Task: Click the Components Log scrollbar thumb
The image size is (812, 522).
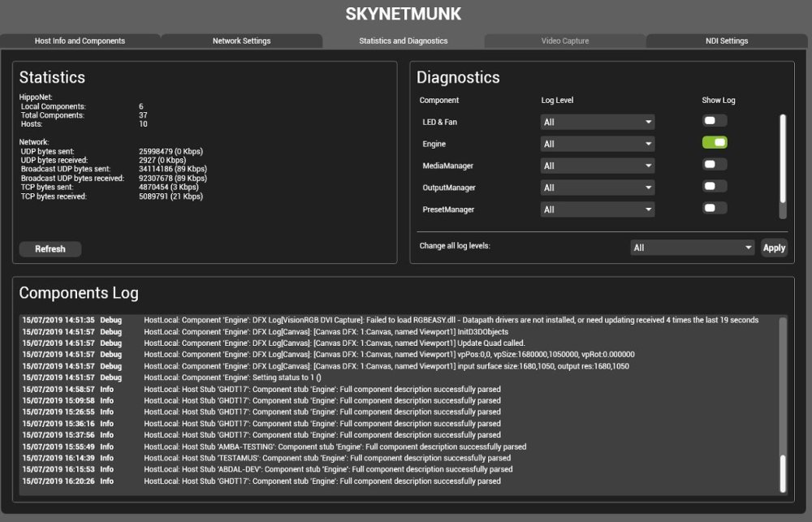Action: [783, 473]
